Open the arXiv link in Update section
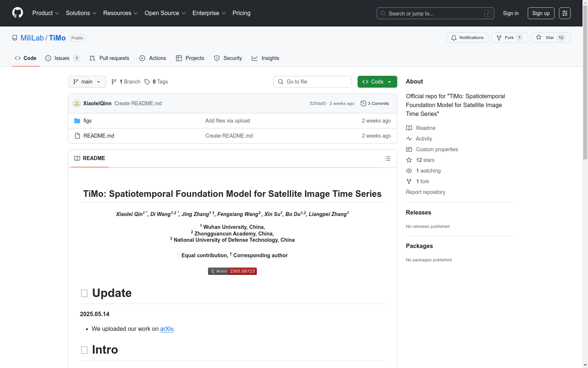Image resolution: width=588 pixels, height=368 pixels. [167, 329]
